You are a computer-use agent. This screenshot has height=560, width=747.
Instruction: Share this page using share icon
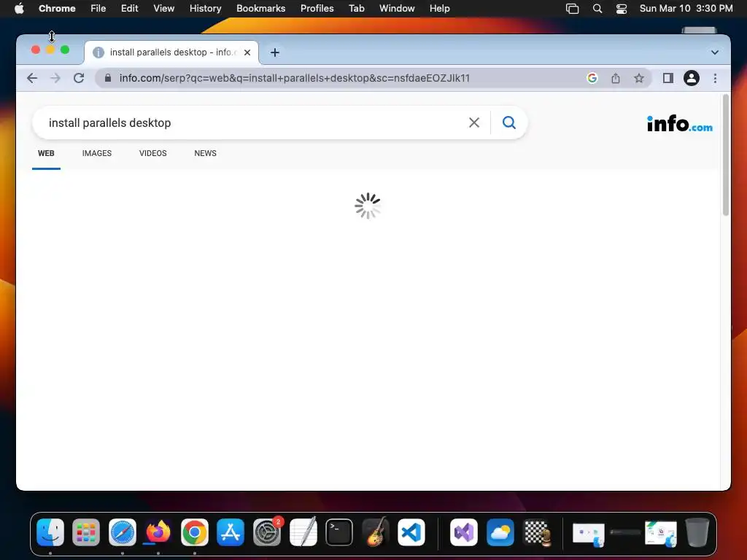coord(616,78)
